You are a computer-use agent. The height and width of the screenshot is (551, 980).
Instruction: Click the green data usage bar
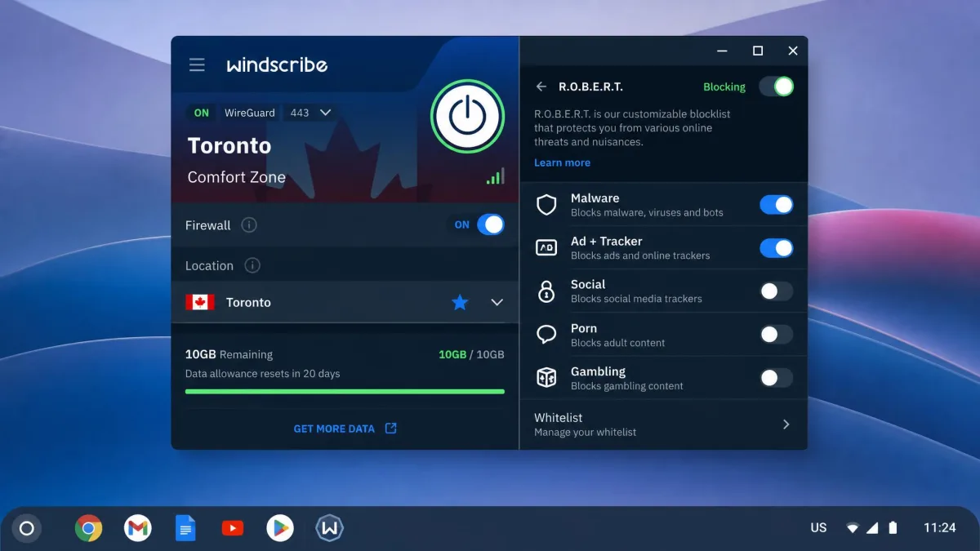pos(345,392)
